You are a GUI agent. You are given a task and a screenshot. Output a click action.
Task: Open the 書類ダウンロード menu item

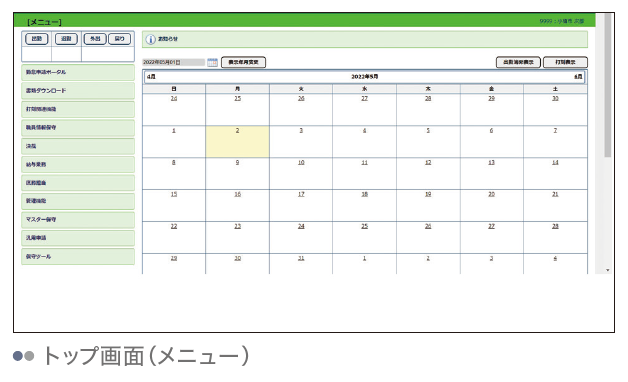click(78, 91)
